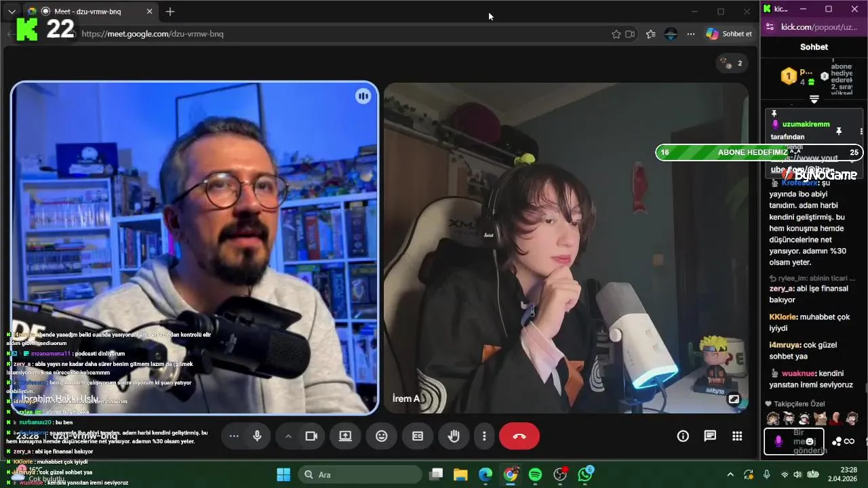
Task: Open browser favorites icon
Action: point(651,34)
